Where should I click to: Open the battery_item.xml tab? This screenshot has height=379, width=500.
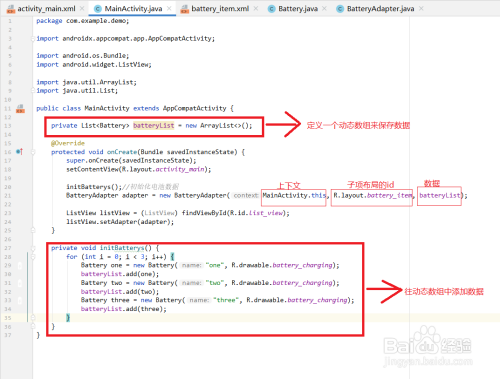click(x=220, y=9)
